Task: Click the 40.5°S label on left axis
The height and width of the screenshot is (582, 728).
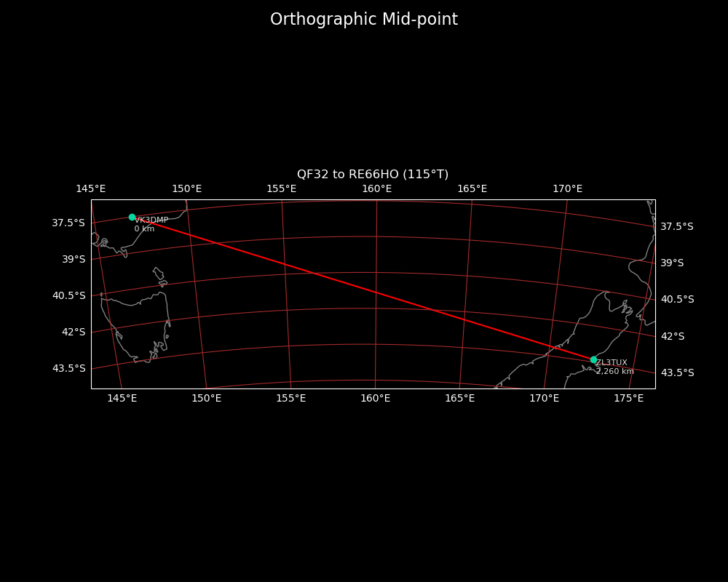Action: 68,295
